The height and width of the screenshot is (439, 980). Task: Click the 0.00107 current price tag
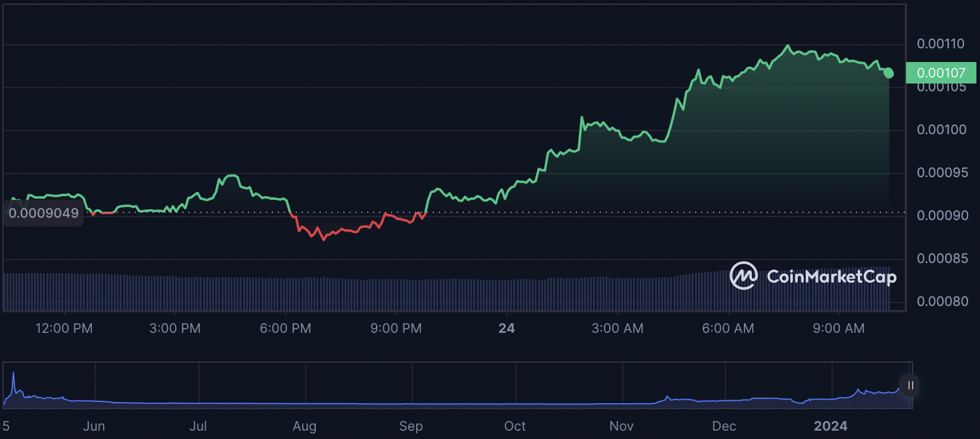tap(941, 73)
